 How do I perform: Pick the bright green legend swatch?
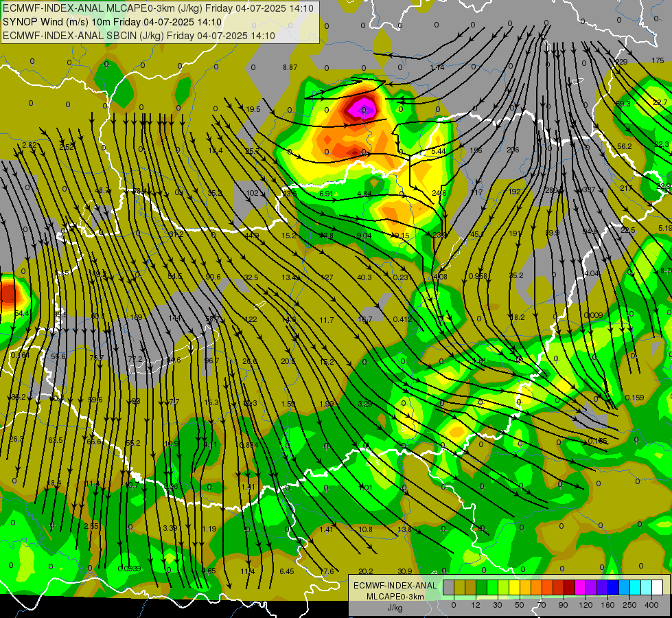pos(492,587)
